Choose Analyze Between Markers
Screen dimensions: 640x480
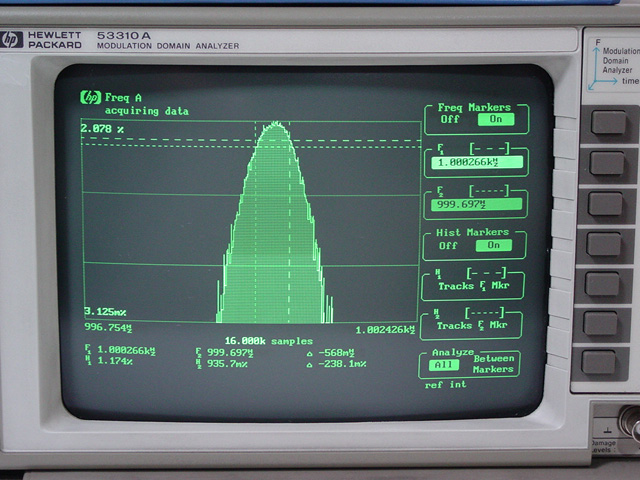coord(494,364)
